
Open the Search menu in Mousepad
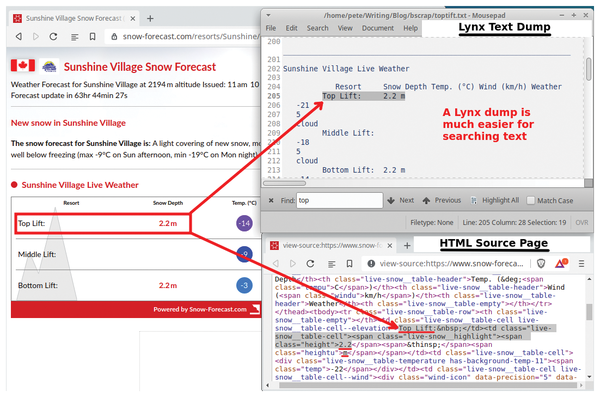317,28
